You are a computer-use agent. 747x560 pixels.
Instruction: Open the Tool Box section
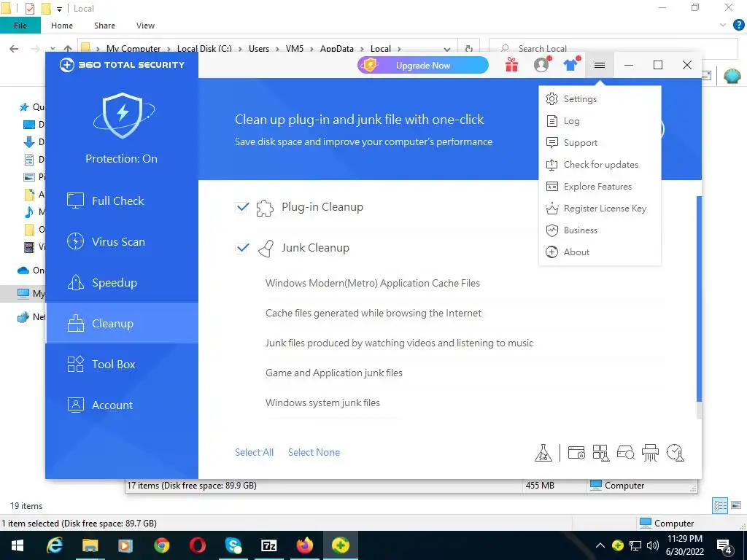click(x=122, y=365)
